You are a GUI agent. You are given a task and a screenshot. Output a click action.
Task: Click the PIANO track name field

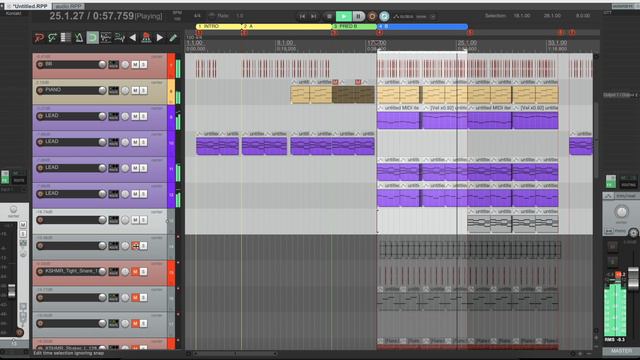[71, 90]
